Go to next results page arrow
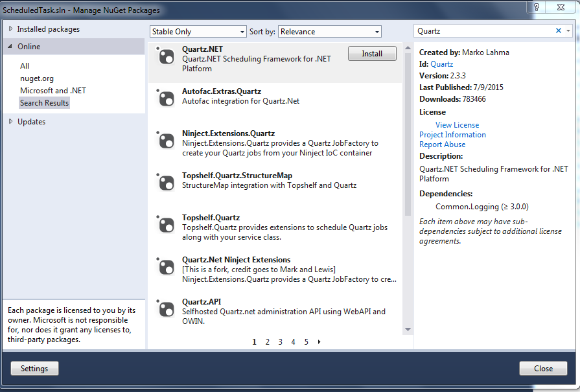 point(319,341)
